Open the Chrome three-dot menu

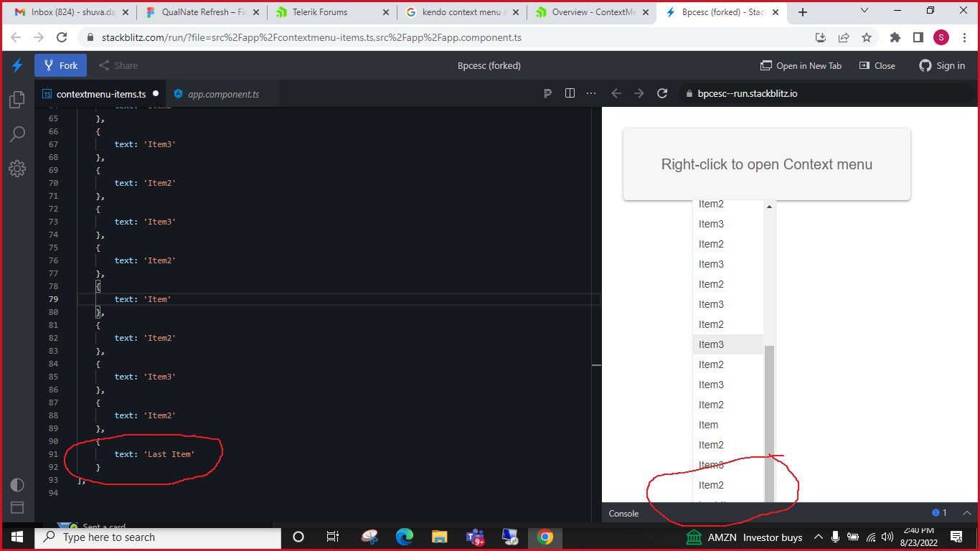[964, 37]
